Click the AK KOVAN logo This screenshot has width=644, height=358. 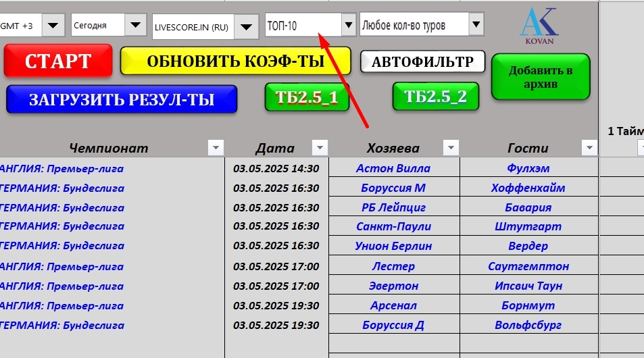(x=539, y=26)
